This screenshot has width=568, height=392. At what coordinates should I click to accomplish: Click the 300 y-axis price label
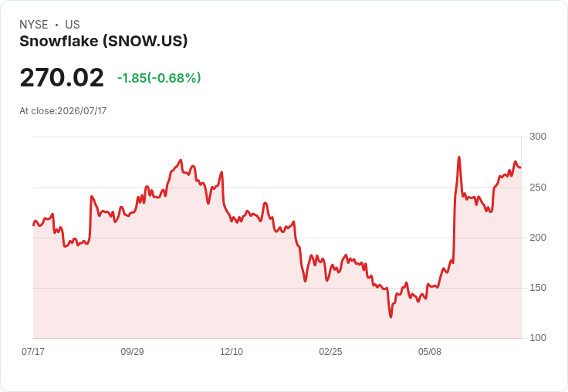(x=538, y=137)
